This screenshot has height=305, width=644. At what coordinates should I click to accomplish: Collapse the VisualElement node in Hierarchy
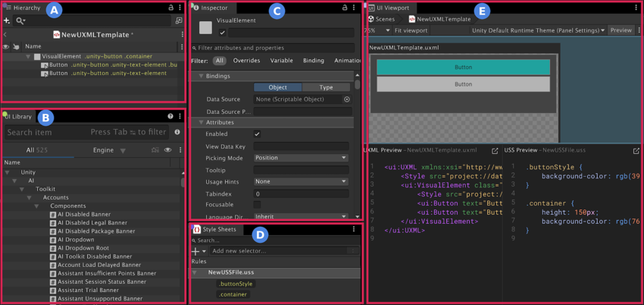[28, 56]
